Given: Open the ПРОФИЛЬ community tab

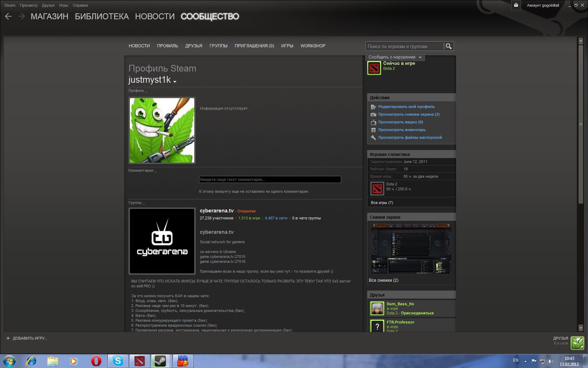Looking at the screenshot, I should [168, 46].
